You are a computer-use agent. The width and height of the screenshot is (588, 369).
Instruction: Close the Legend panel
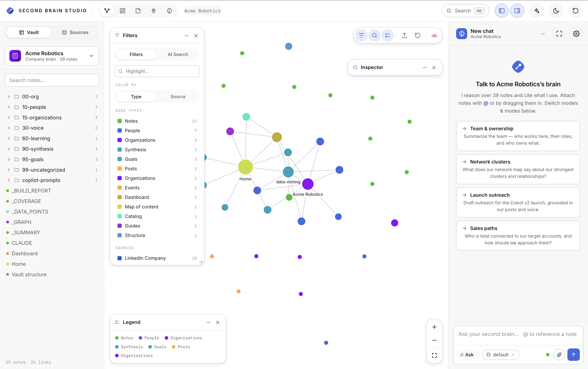click(x=218, y=322)
